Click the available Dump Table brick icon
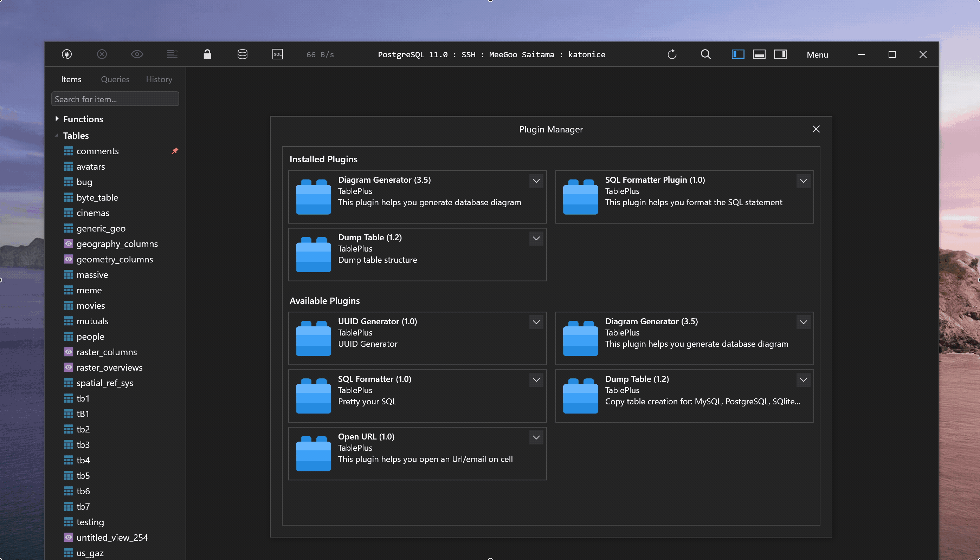980x560 pixels. click(x=580, y=396)
